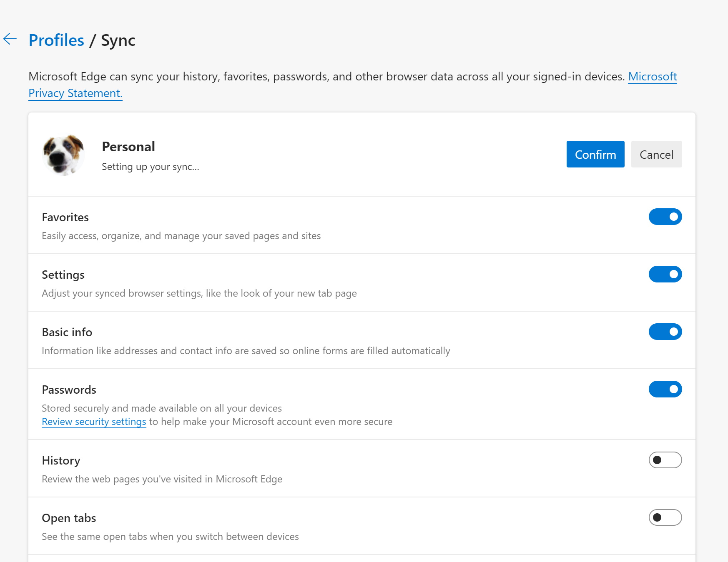This screenshot has width=728, height=562.
Task: Click 'See the same open tabs' description
Action: click(170, 537)
